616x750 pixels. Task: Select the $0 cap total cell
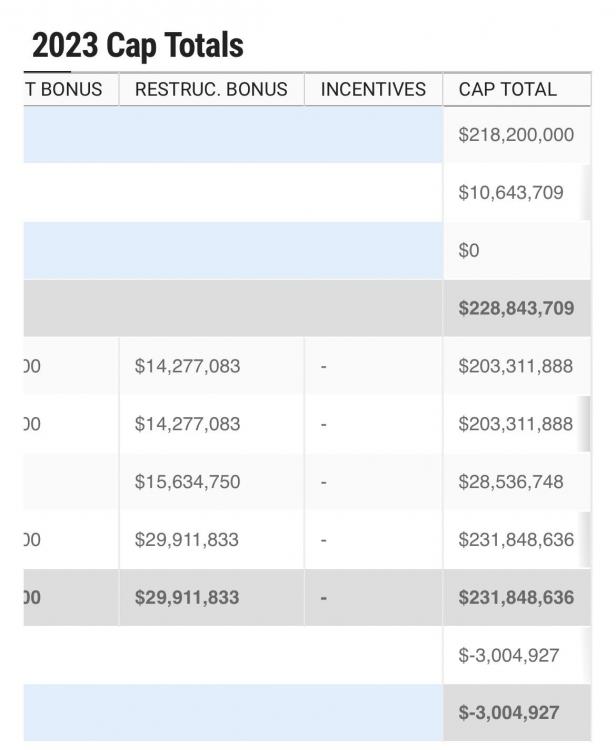click(x=469, y=250)
